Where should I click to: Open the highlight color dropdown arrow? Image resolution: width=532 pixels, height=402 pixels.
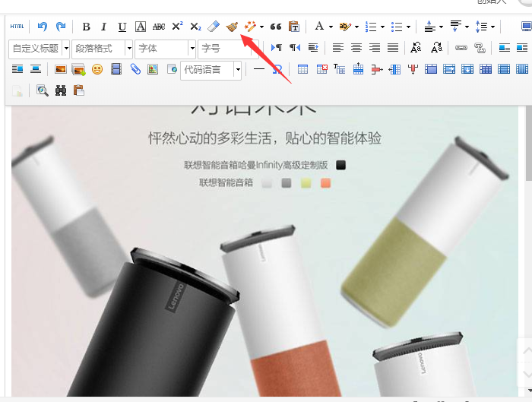pyautogui.click(x=356, y=27)
